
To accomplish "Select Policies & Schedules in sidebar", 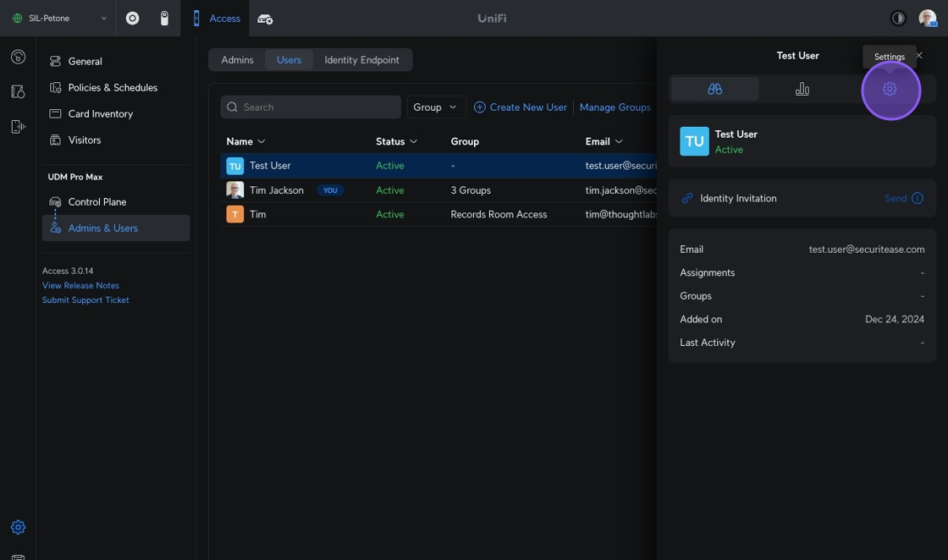I will [112, 87].
